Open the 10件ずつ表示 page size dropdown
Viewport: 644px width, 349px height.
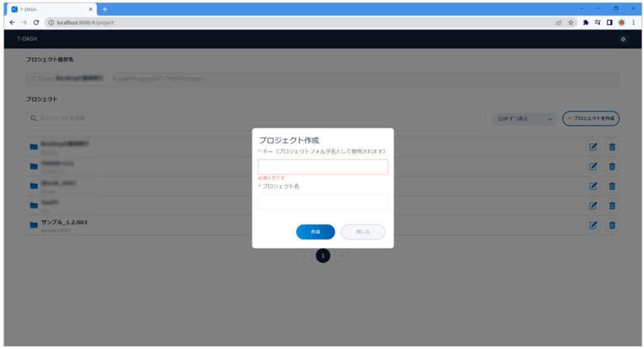pos(523,119)
